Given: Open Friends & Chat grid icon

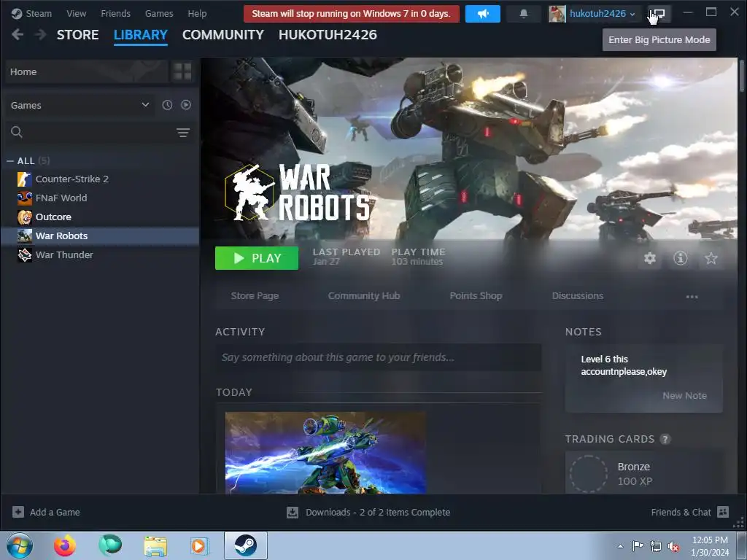Looking at the screenshot, I should (x=723, y=512).
